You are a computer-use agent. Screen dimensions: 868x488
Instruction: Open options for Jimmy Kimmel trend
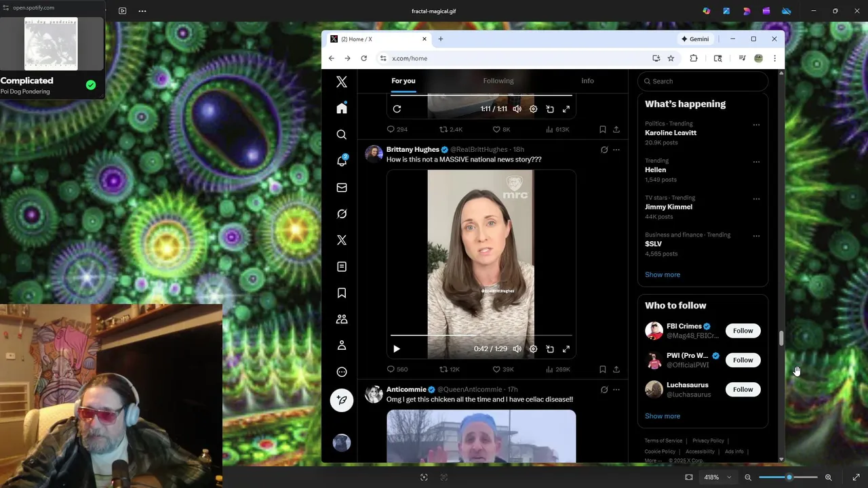click(x=756, y=199)
